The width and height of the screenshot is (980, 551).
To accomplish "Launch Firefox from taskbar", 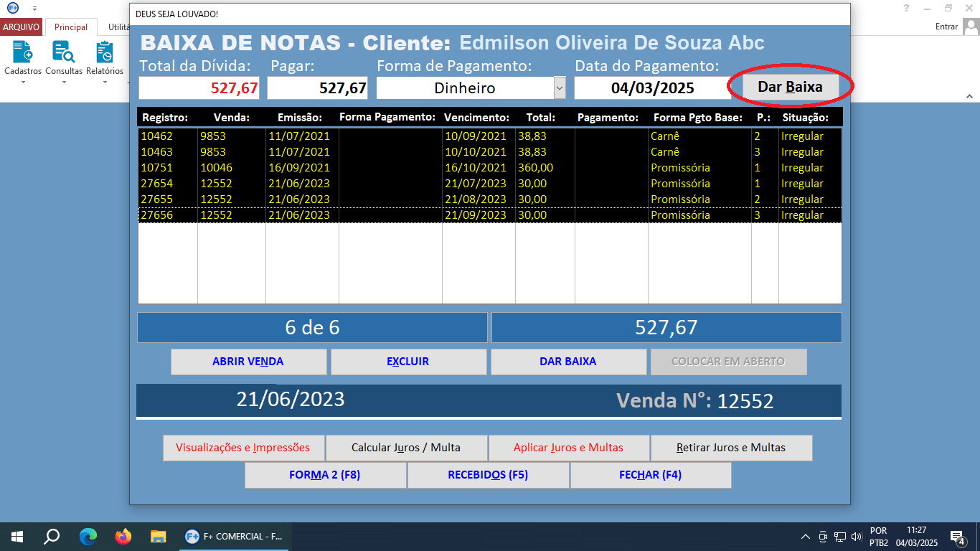I will (123, 536).
